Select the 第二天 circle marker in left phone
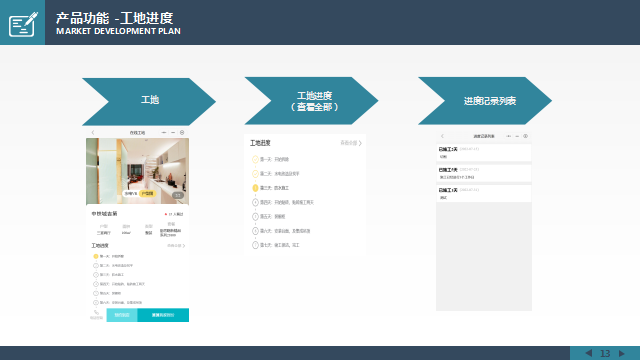This screenshot has height=360, width=640. pos(96,266)
